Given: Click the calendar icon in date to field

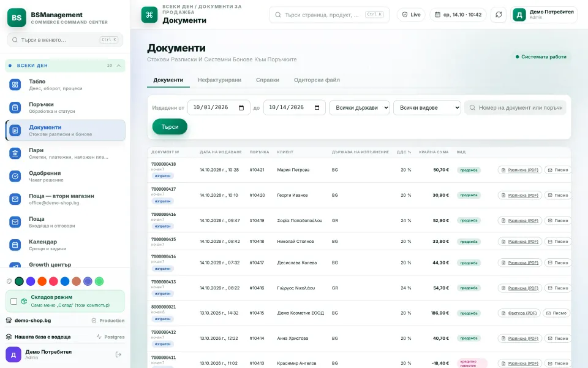Looking at the screenshot, I should click(x=317, y=108).
